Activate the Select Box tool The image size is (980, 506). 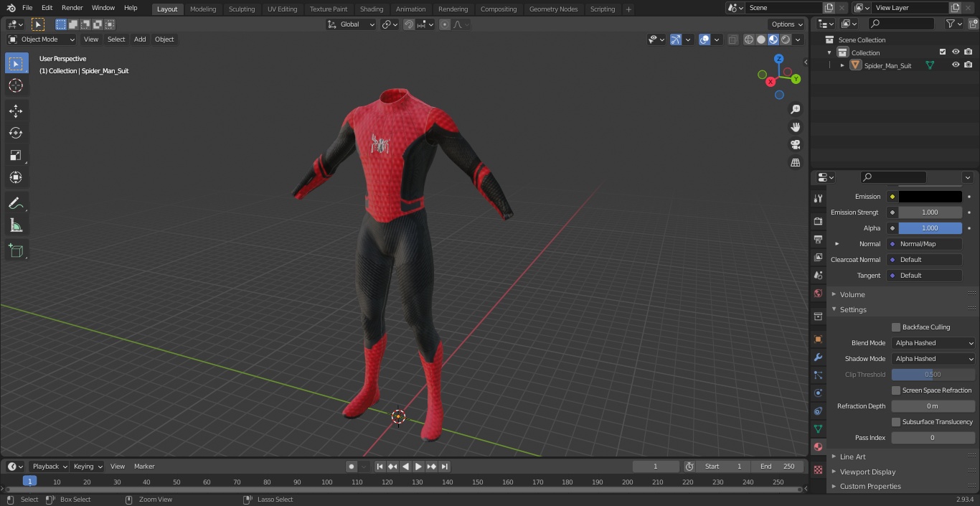(16, 63)
